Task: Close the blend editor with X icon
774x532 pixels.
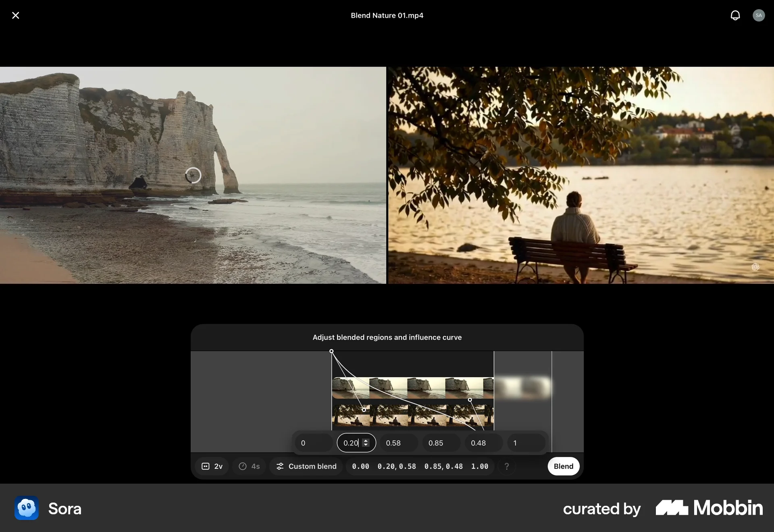Action: pos(15,15)
